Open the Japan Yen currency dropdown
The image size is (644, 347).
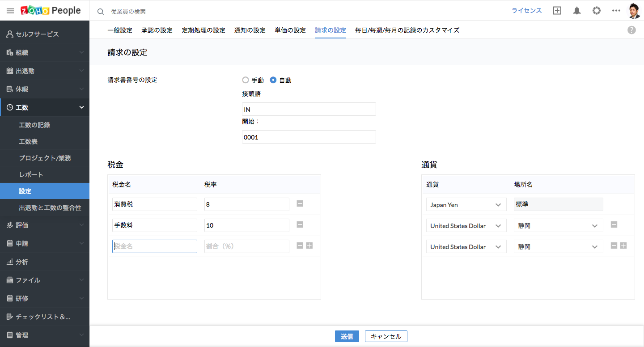(466, 205)
